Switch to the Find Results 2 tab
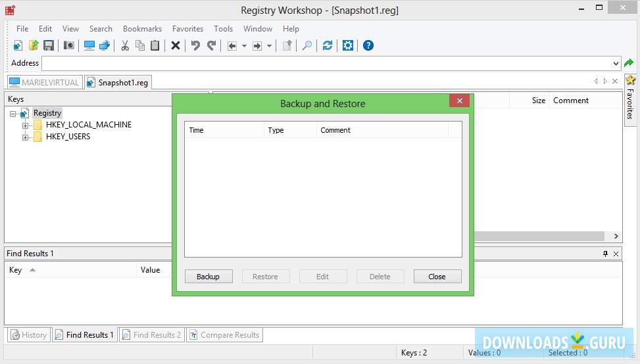 click(x=152, y=335)
